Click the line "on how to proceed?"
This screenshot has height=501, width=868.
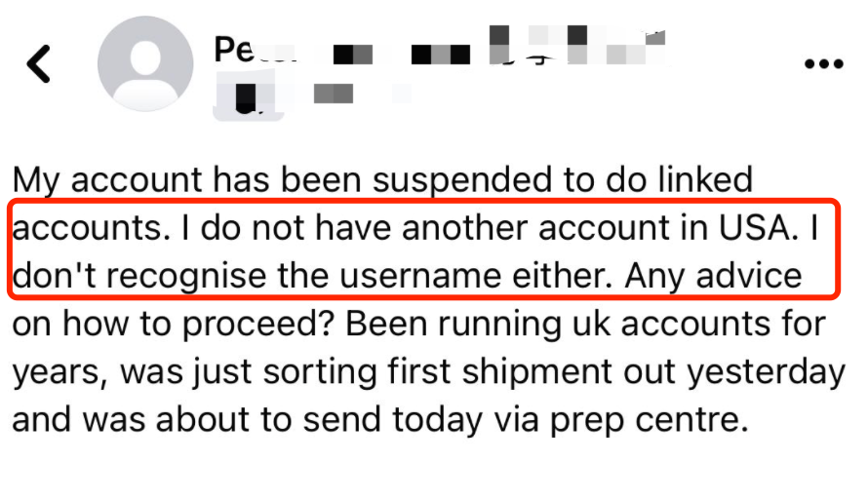tap(173, 324)
